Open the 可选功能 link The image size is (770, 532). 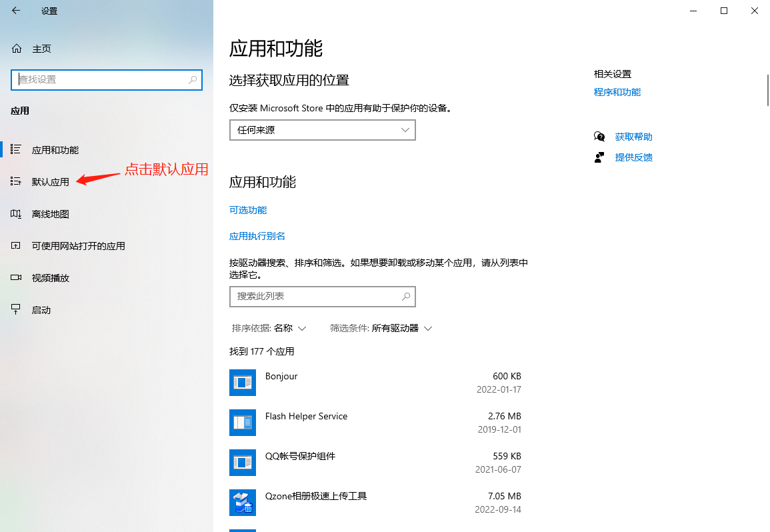[248, 210]
